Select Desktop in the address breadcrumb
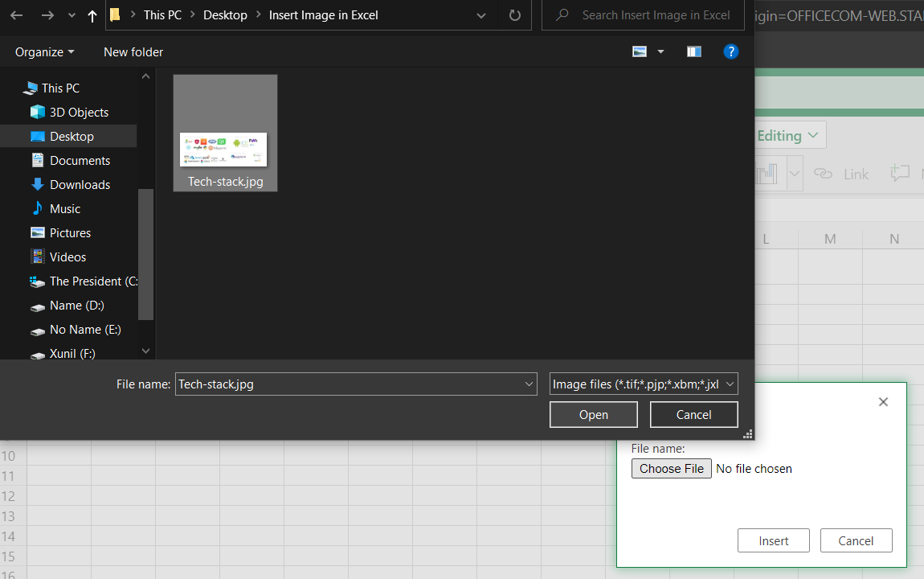 225,15
